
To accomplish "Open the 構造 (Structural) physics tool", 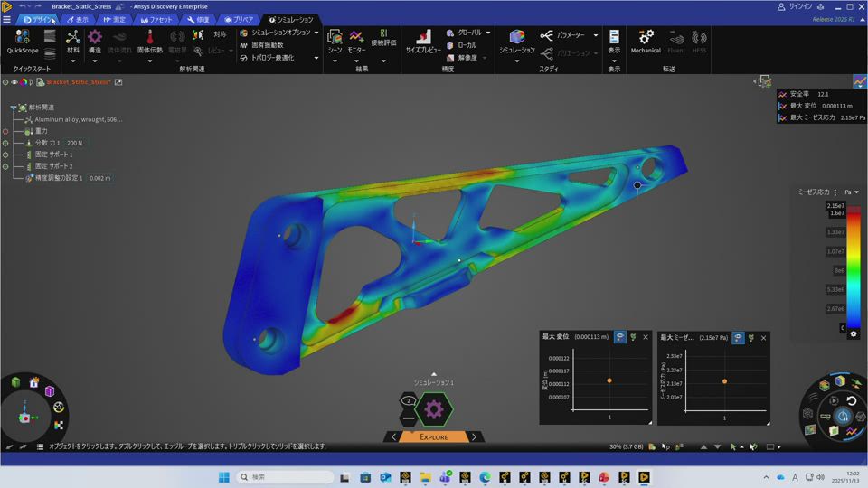I will 95,40.
